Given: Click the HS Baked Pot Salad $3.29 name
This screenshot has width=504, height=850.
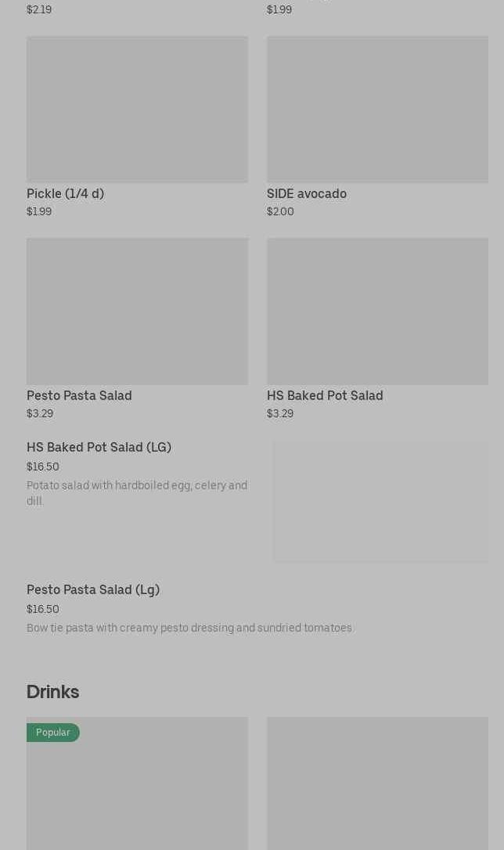Looking at the screenshot, I should point(325,395).
